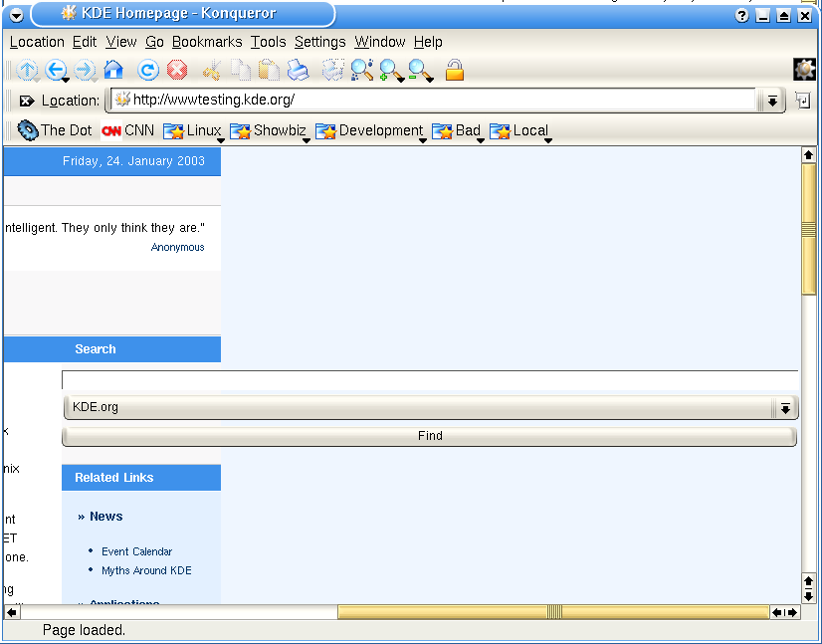Open the Help menu
Screen dimensions: 822x644
coord(428,42)
